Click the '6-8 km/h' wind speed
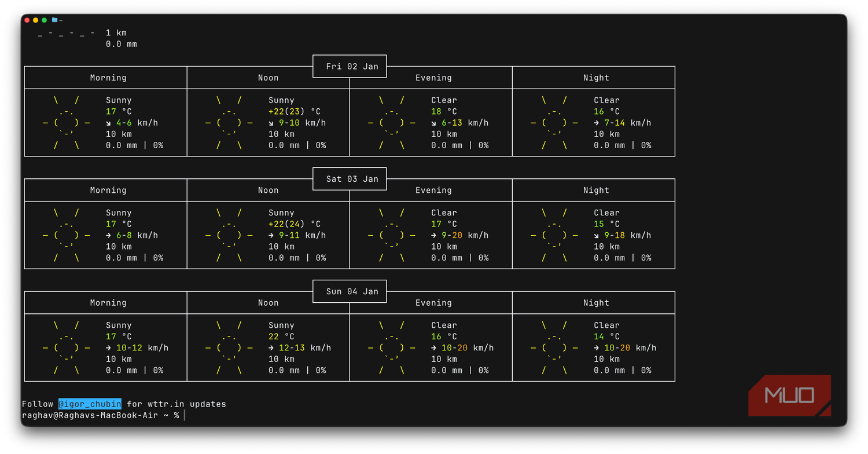 [137, 235]
